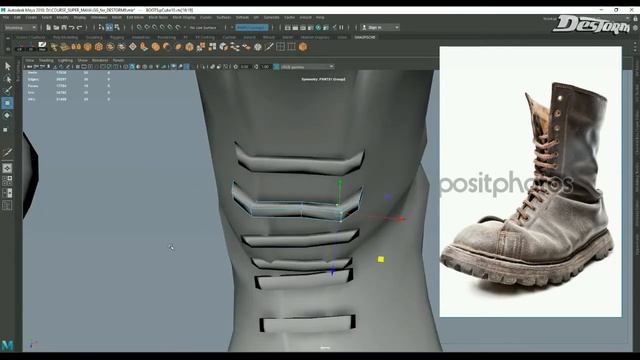Switch to Poly Modeling shelf tab
This screenshot has height=360, width=640.
click(x=65, y=37)
